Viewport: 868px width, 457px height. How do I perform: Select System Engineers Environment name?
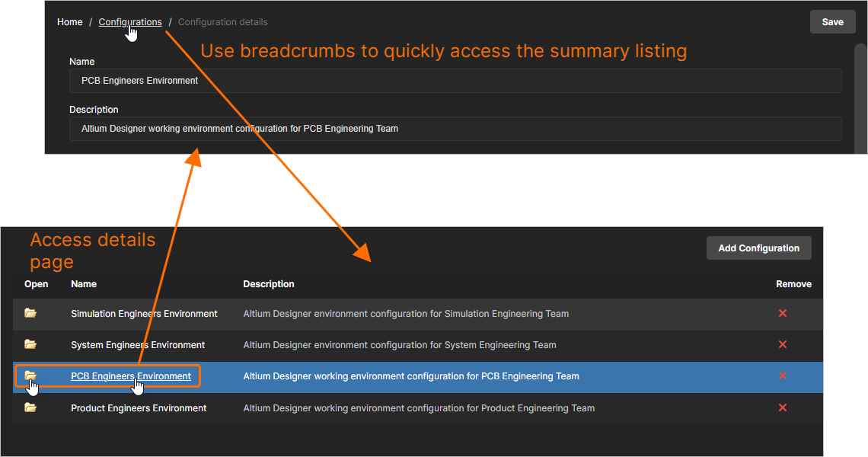click(138, 344)
